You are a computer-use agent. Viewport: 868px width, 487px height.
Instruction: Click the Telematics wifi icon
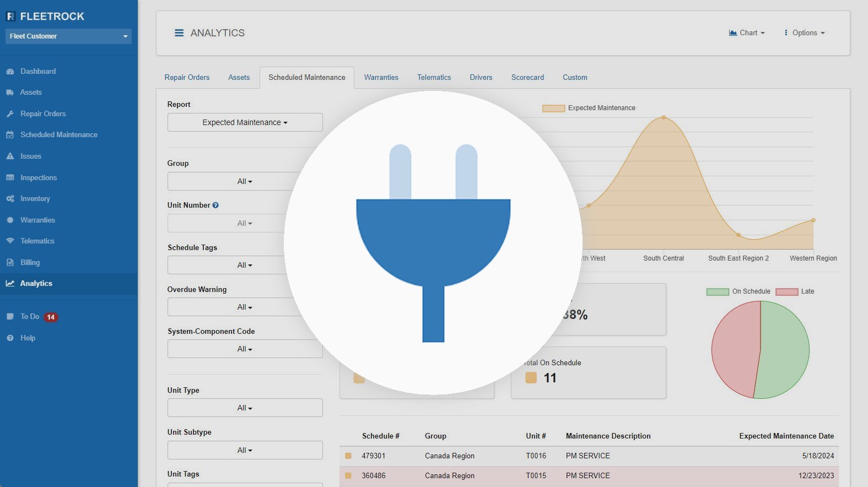[x=10, y=241]
